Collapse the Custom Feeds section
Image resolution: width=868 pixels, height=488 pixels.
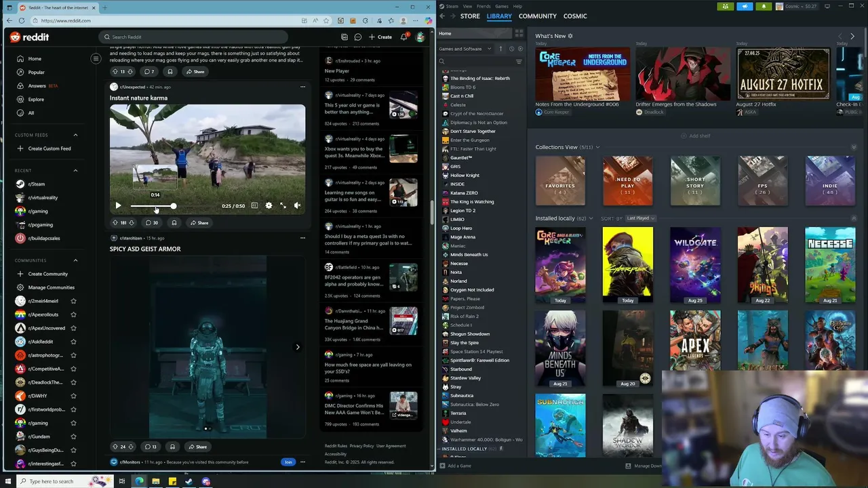tap(75, 135)
